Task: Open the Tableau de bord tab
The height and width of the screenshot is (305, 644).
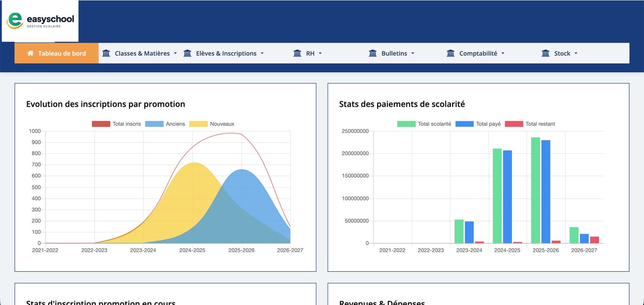Action: (57, 53)
